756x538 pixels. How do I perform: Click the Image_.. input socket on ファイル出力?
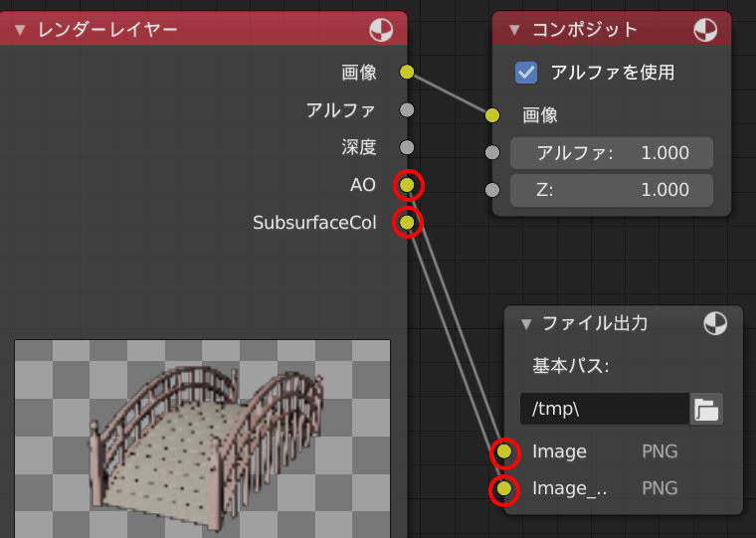(x=504, y=489)
